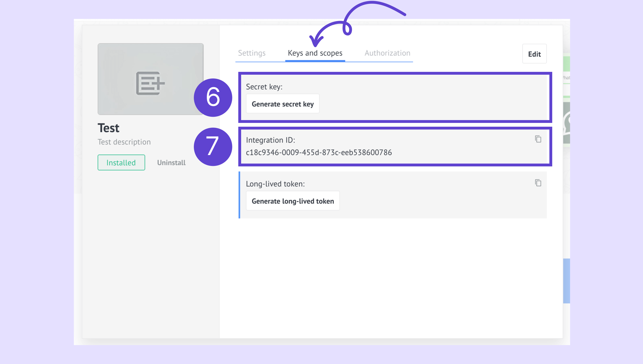643x364 pixels.
Task: Switch to the Authorization tab
Action: 387,53
